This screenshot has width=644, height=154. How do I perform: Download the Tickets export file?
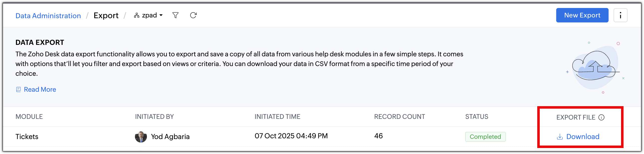click(x=582, y=137)
